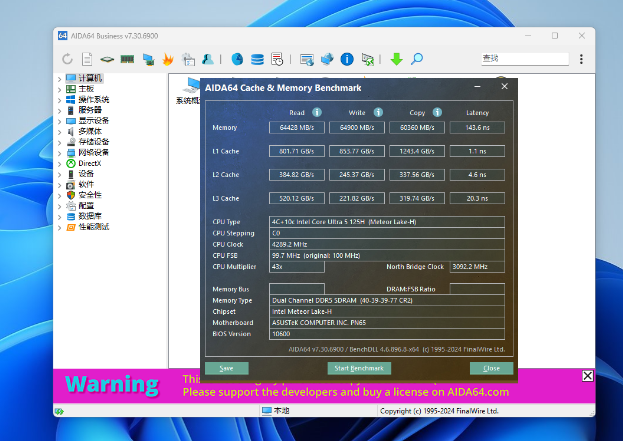Click the blue info circle toolbar icon

(347, 59)
